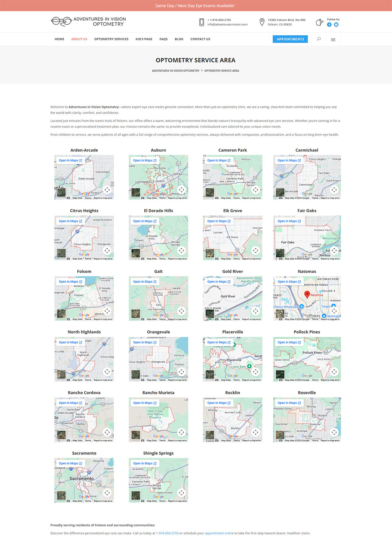
Task: Toggle fullscreen on the Placerville map
Action: tap(255, 371)
